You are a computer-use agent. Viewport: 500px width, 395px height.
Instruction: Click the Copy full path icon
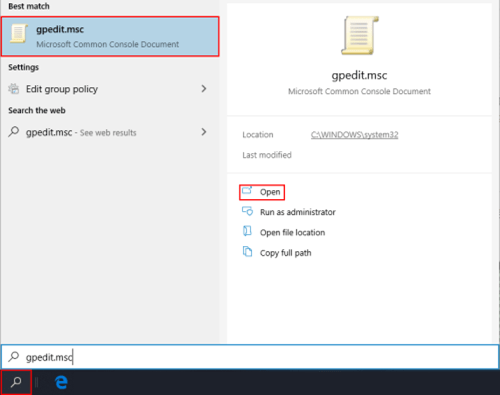point(247,251)
